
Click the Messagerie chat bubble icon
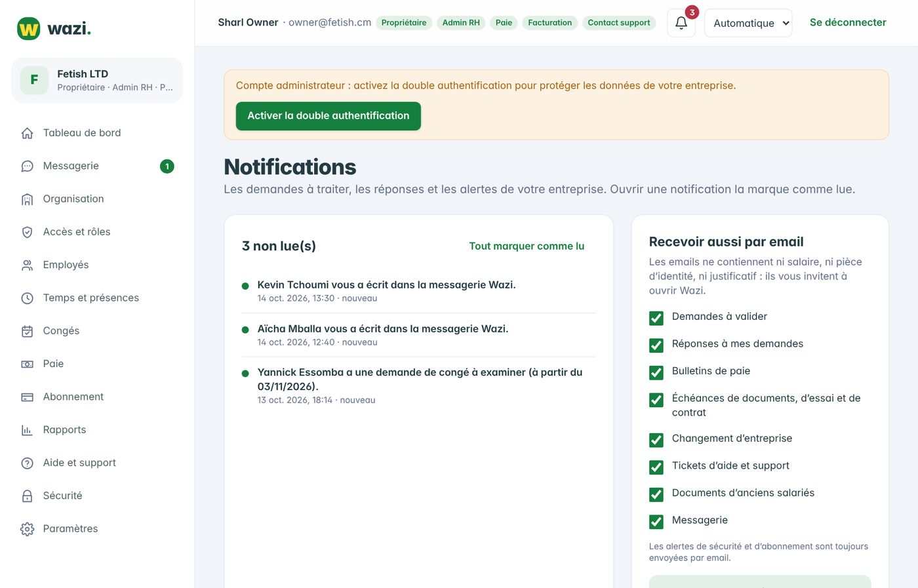click(x=27, y=167)
